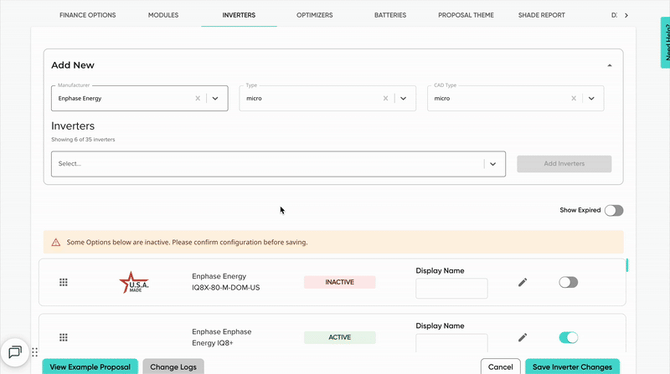Edit the Enphase IQ8+ inverter with pencil icon
670x374 pixels.
pos(522,337)
